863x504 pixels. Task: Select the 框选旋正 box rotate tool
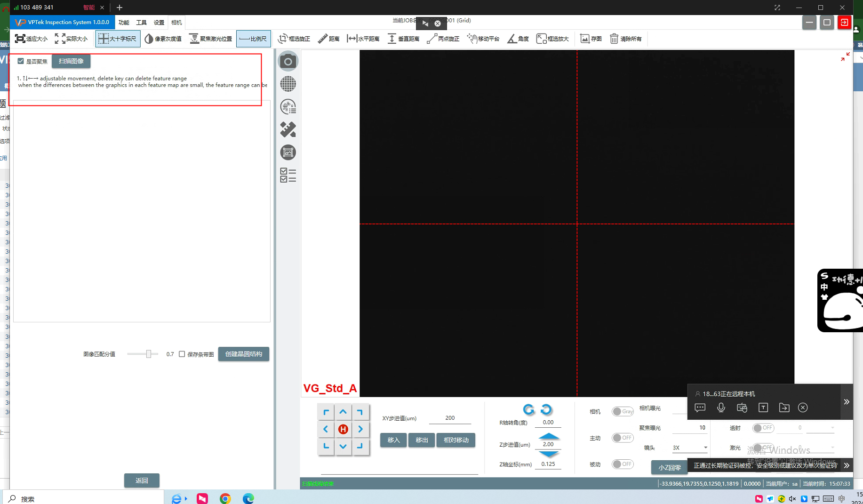[294, 39]
